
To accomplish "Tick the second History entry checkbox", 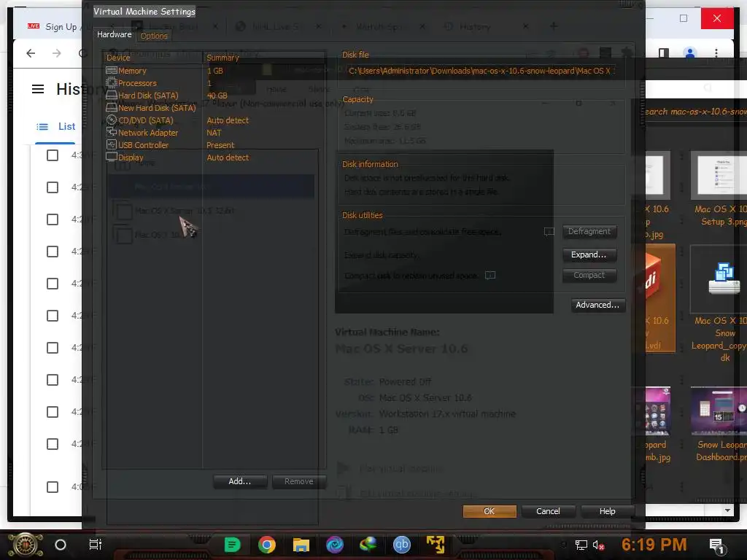I will [53, 187].
